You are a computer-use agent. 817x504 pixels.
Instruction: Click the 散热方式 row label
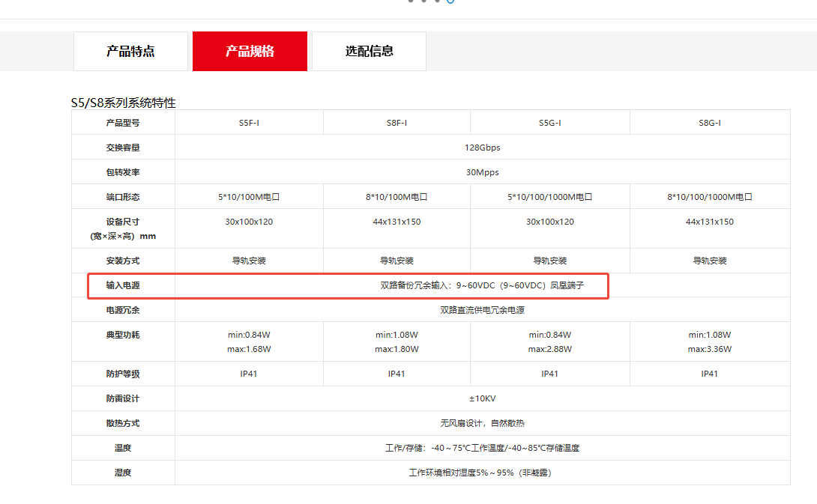click(x=123, y=423)
